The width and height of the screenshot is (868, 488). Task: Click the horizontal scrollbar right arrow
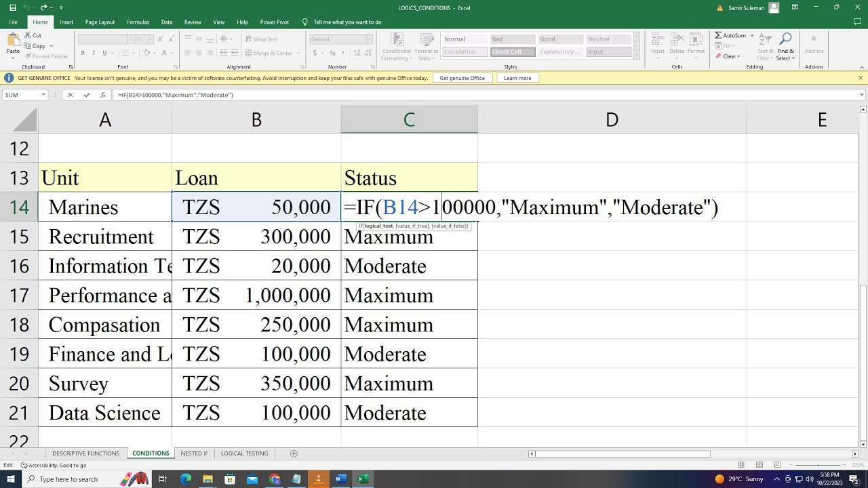[854, 453]
